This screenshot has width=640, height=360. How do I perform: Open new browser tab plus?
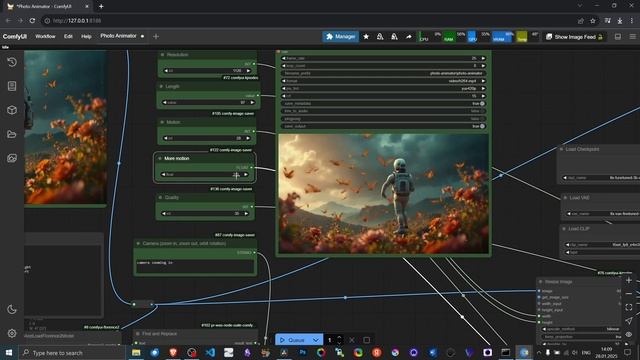101,6
